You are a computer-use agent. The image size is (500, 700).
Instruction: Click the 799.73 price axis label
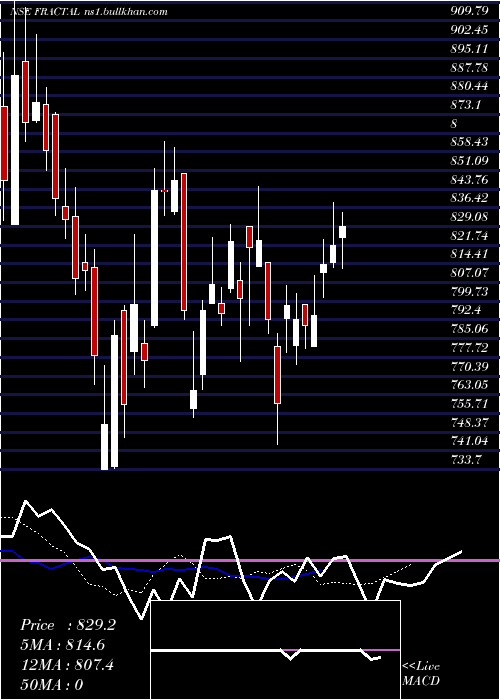[469, 291]
